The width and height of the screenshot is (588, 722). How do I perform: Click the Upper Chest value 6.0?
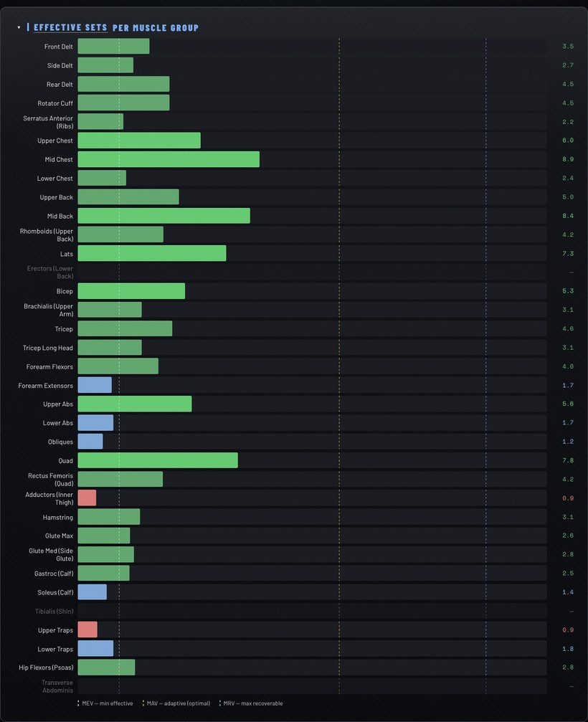pos(568,141)
